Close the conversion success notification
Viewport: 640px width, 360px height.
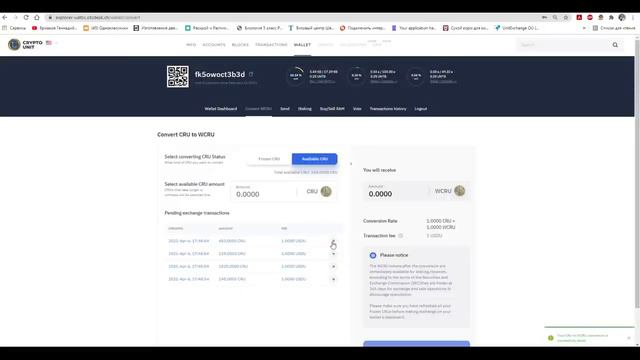629,338
